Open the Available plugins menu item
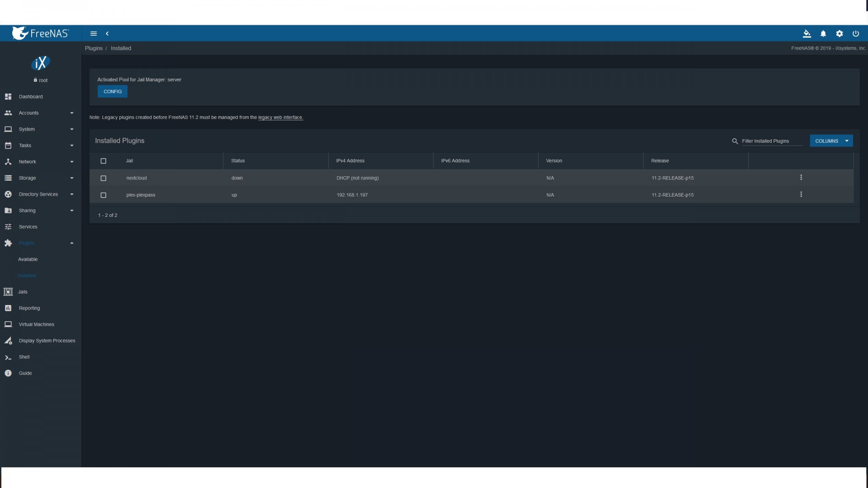 pyautogui.click(x=28, y=259)
